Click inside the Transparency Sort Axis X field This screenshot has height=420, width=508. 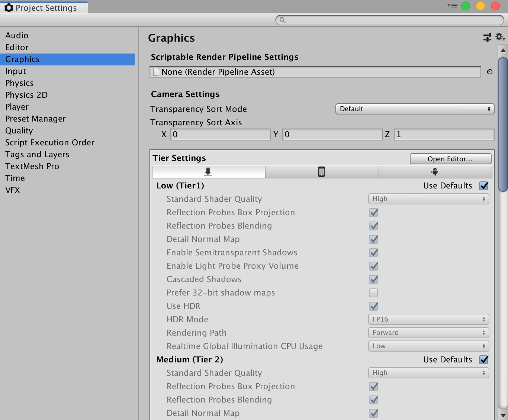220,134
